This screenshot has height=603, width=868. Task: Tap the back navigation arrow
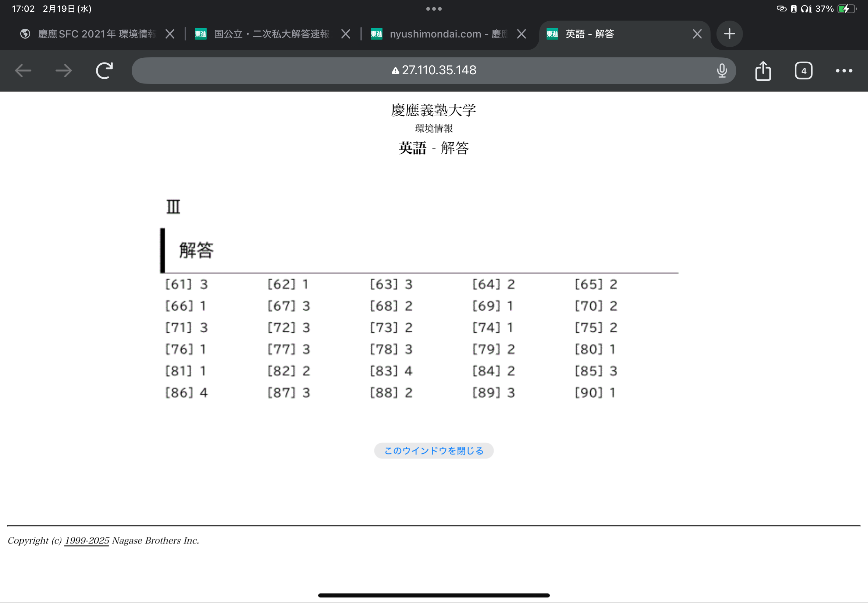pyautogui.click(x=23, y=71)
